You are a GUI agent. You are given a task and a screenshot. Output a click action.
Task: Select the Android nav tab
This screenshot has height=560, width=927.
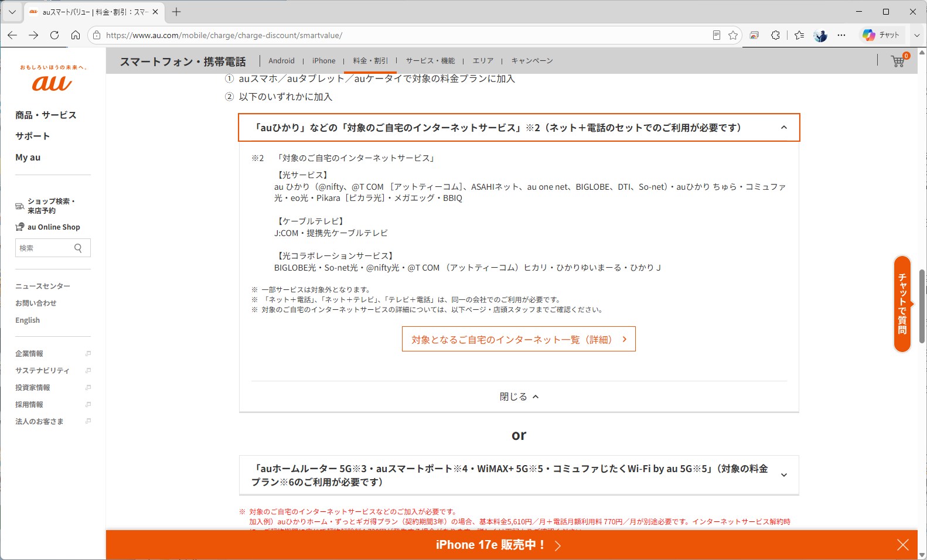tap(281, 60)
